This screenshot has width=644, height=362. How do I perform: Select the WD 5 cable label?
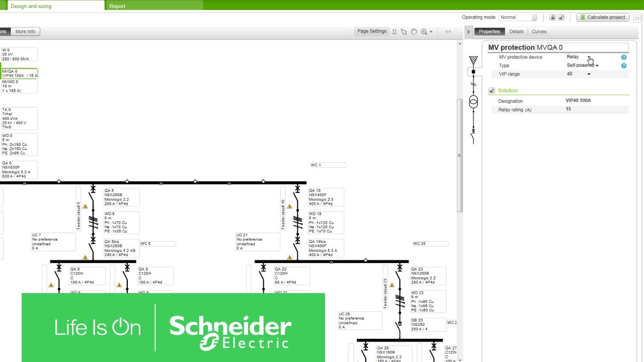121,223
